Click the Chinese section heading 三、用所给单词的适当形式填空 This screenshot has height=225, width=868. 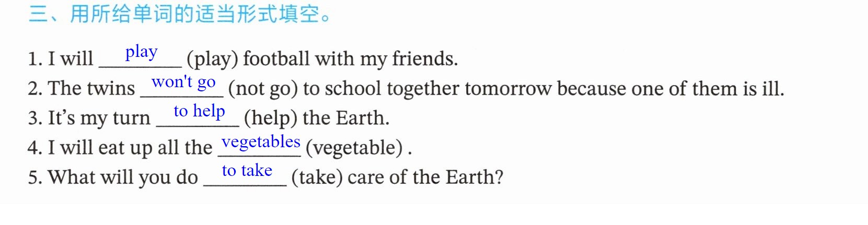click(x=179, y=14)
